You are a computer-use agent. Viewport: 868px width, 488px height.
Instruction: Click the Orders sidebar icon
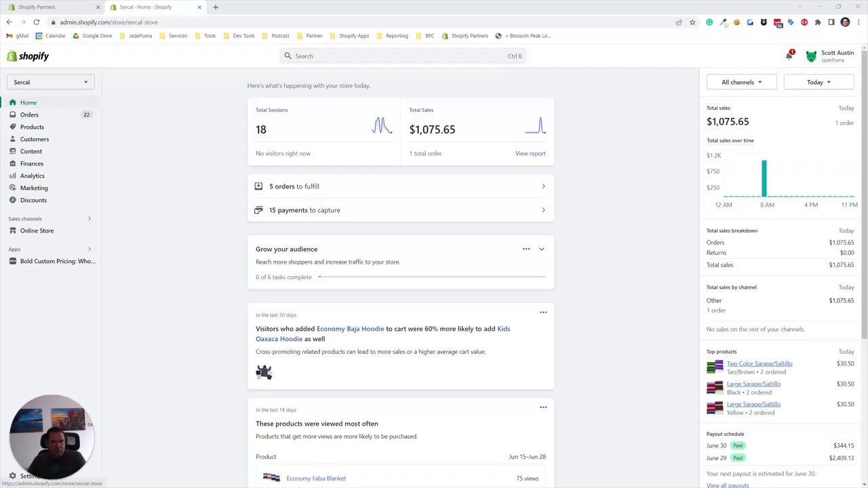(x=12, y=115)
